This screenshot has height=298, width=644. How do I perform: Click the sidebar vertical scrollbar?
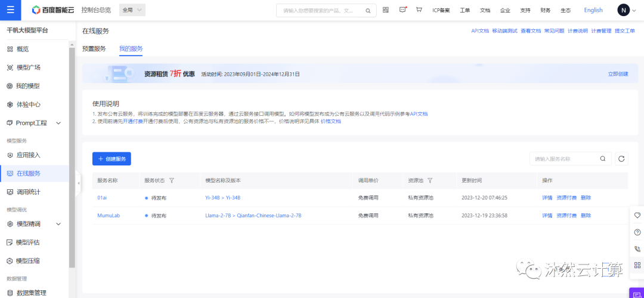click(72, 158)
